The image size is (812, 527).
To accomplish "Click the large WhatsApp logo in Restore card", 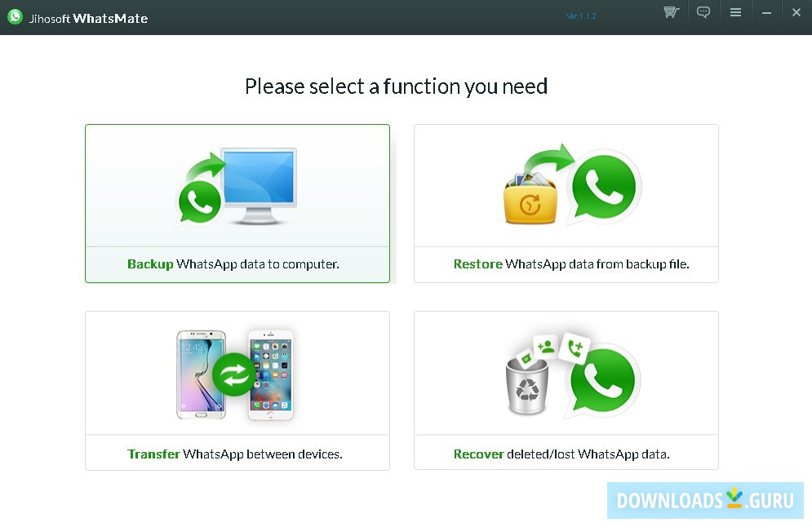I will coord(603,187).
